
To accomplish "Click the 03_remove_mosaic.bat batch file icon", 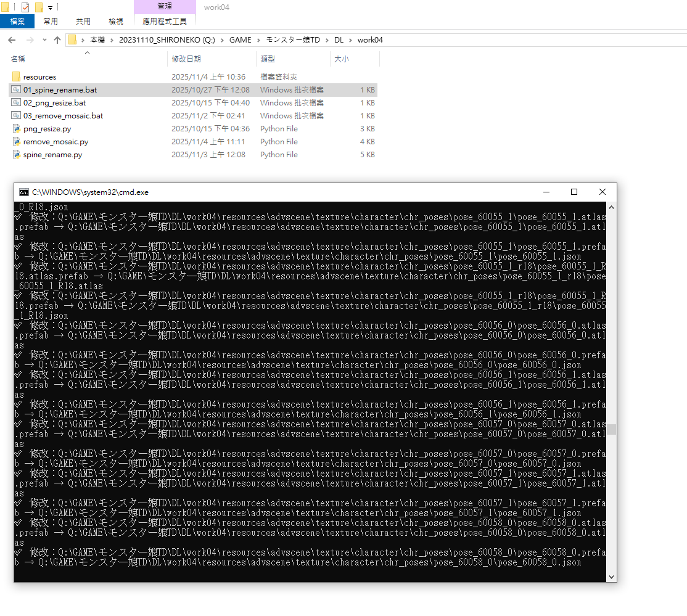I will pyautogui.click(x=16, y=116).
